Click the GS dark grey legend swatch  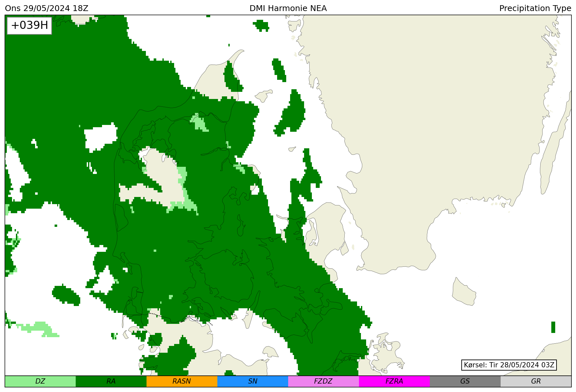coord(465,381)
